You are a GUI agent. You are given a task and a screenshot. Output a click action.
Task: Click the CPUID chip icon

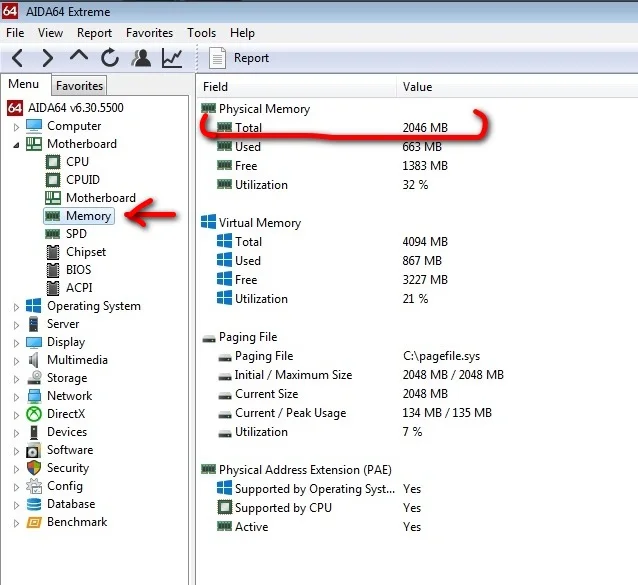[x=53, y=180]
